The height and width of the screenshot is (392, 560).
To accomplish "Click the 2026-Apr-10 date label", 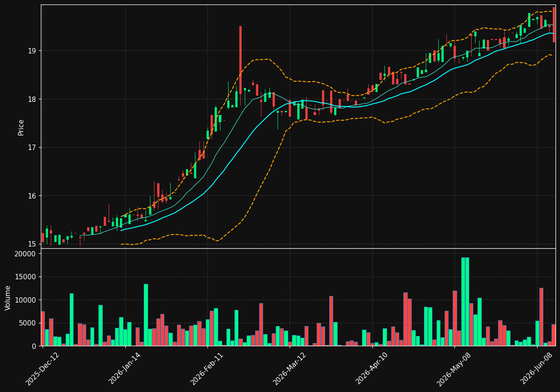I will (373, 368).
